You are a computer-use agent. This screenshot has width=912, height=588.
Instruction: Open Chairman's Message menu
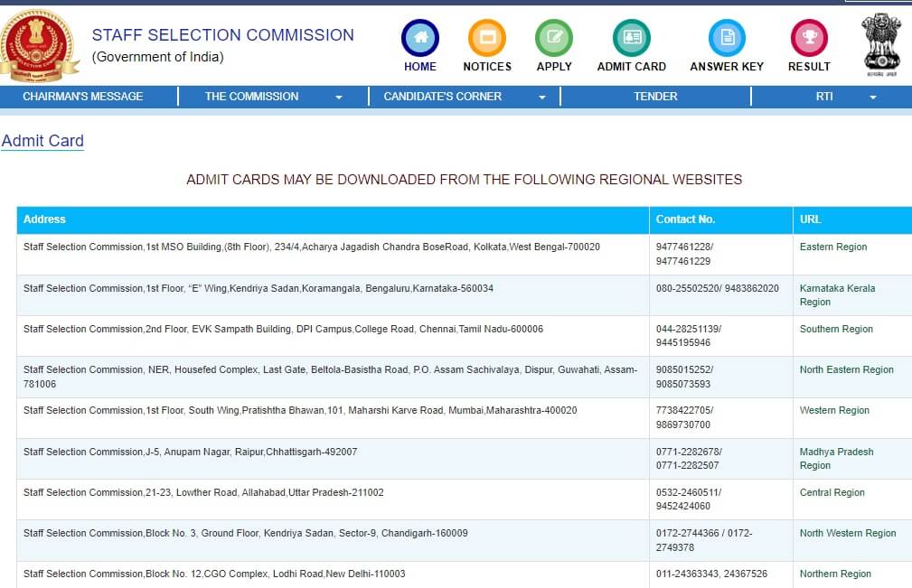82,97
